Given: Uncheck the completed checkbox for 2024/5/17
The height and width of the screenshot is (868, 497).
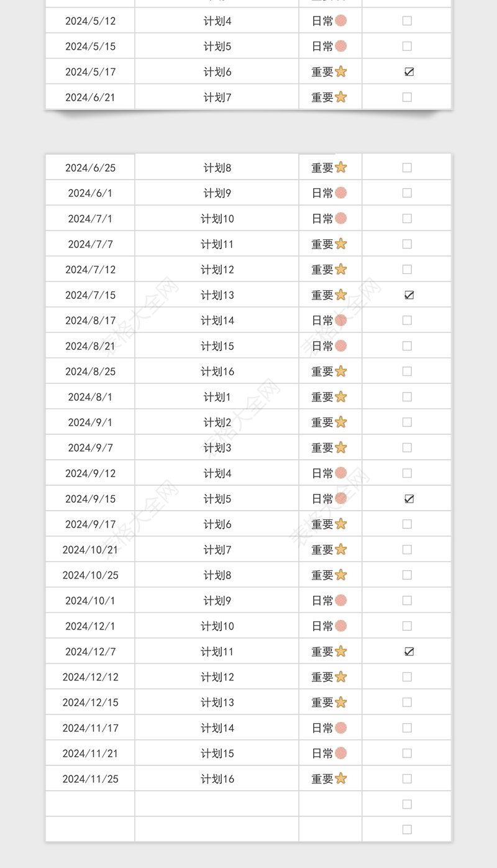Looking at the screenshot, I should (408, 72).
